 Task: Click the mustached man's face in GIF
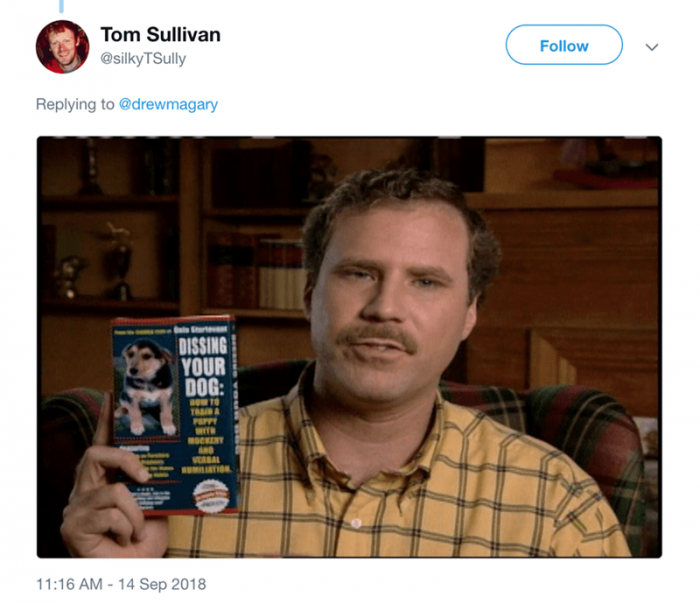[x=389, y=304]
